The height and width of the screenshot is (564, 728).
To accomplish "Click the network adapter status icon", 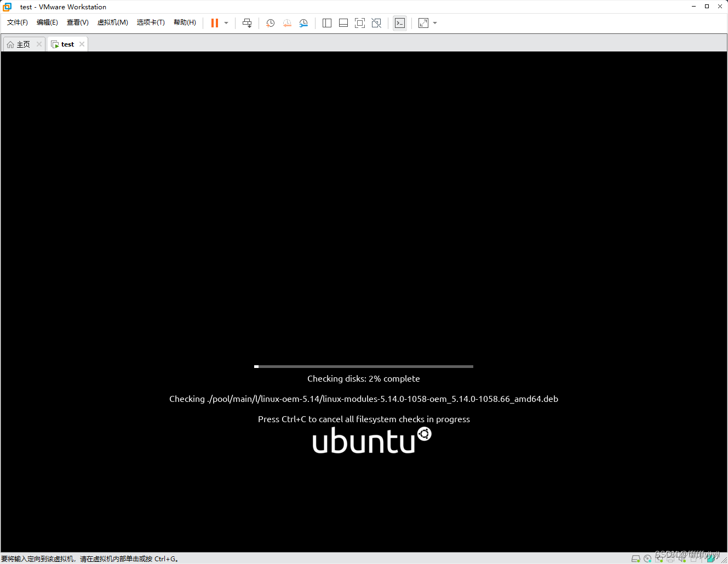I will tap(659, 559).
